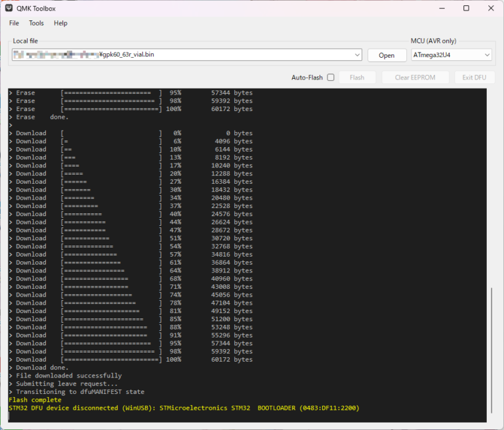Click the Exit DFU button
The image size is (504, 430).
click(473, 77)
